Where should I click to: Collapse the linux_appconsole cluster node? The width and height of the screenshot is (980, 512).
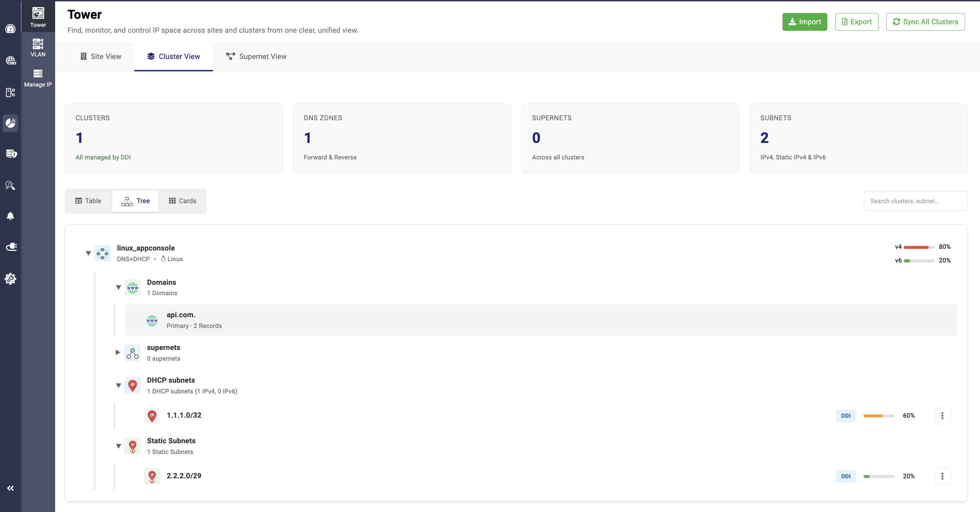click(x=88, y=253)
